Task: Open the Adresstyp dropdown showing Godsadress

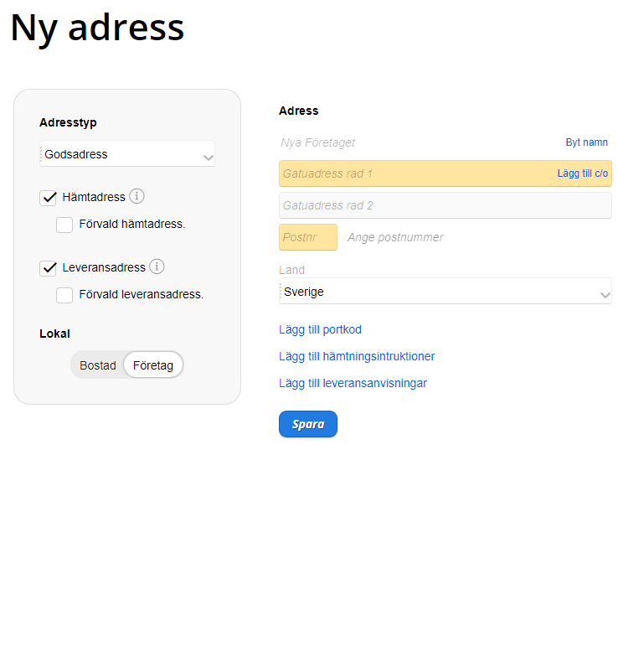Action: coord(127,154)
